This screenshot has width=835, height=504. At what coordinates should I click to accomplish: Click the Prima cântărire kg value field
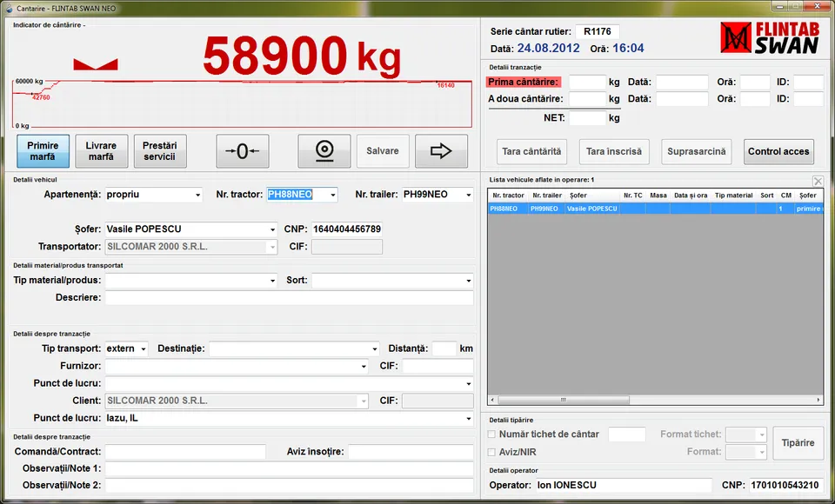[587, 82]
